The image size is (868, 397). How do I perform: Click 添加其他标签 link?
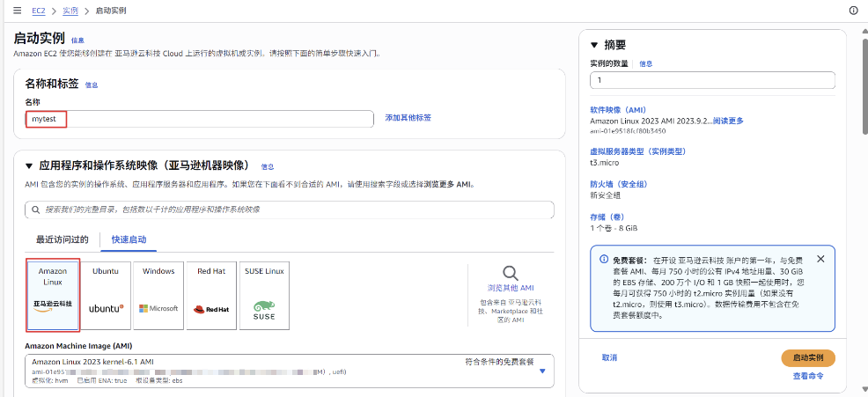(x=408, y=117)
